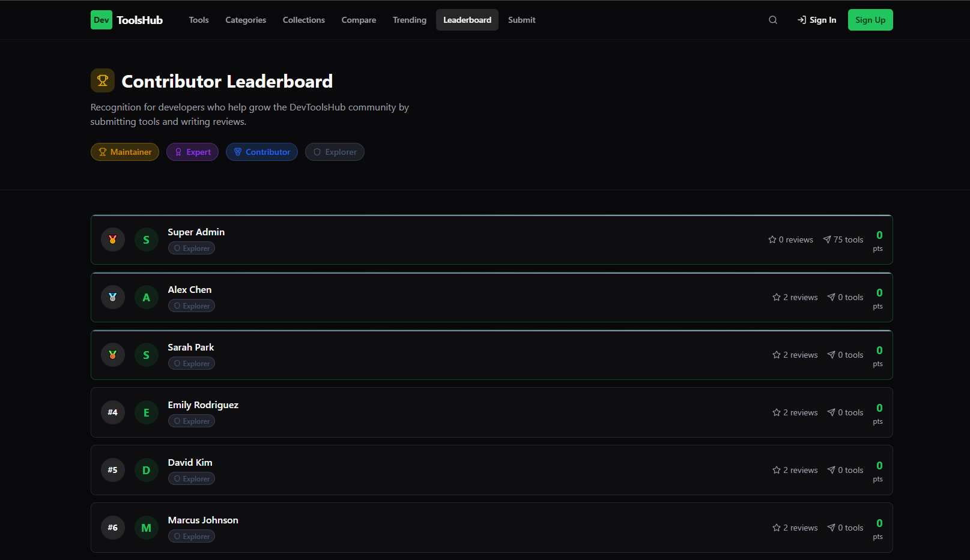This screenshot has height=560, width=970.
Task: Open the search icon in header
Action: click(773, 20)
